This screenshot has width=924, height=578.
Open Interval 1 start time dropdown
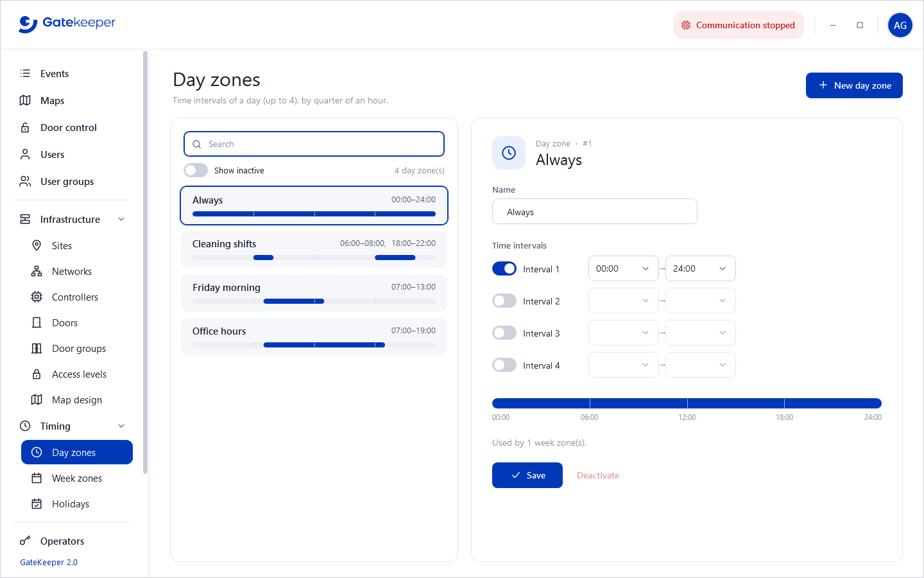(x=624, y=268)
